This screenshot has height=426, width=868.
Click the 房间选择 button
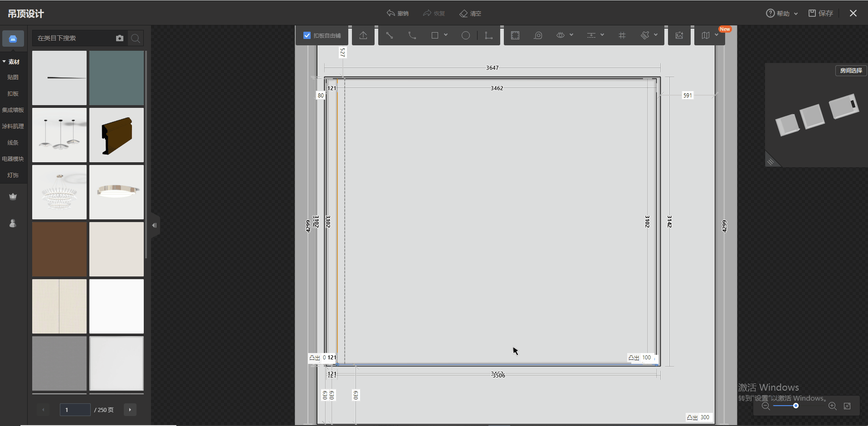point(851,71)
